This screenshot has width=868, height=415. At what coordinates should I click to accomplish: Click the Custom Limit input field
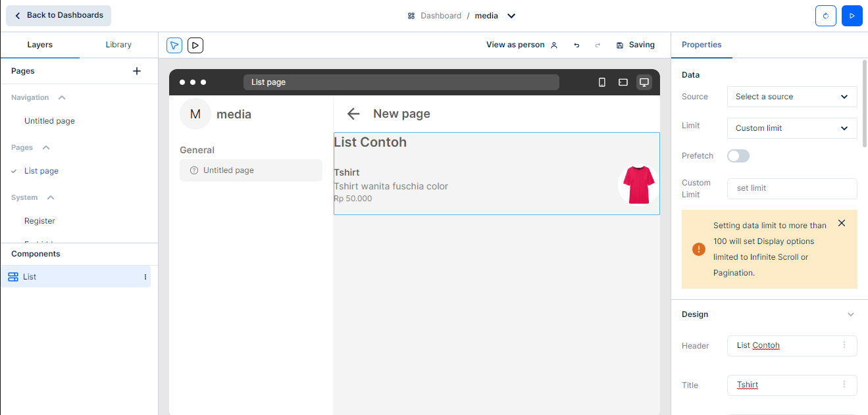click(792, 188)
